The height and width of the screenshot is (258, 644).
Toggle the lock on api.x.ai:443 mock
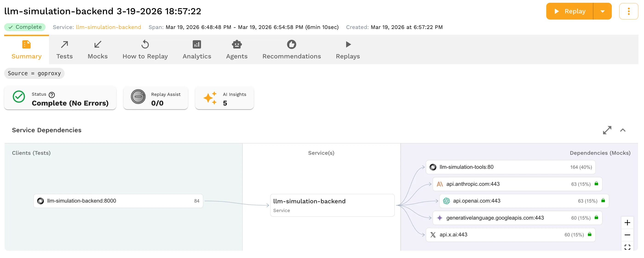coord(589,235)
